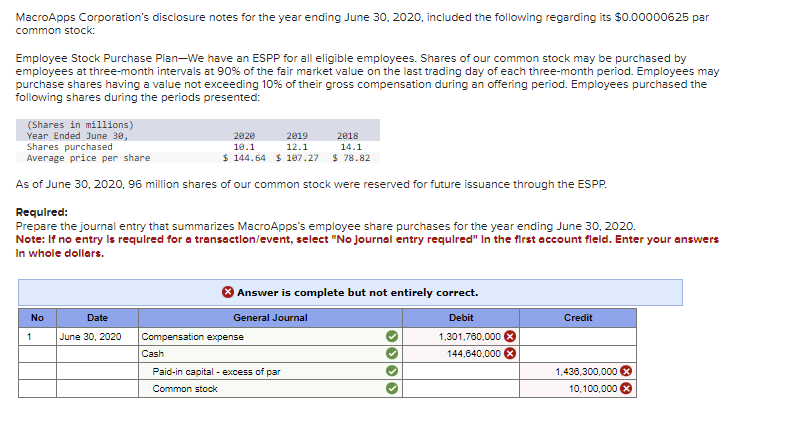Click the Date column header
Viewport: 797px width, 426px height.
click(97, 318)
